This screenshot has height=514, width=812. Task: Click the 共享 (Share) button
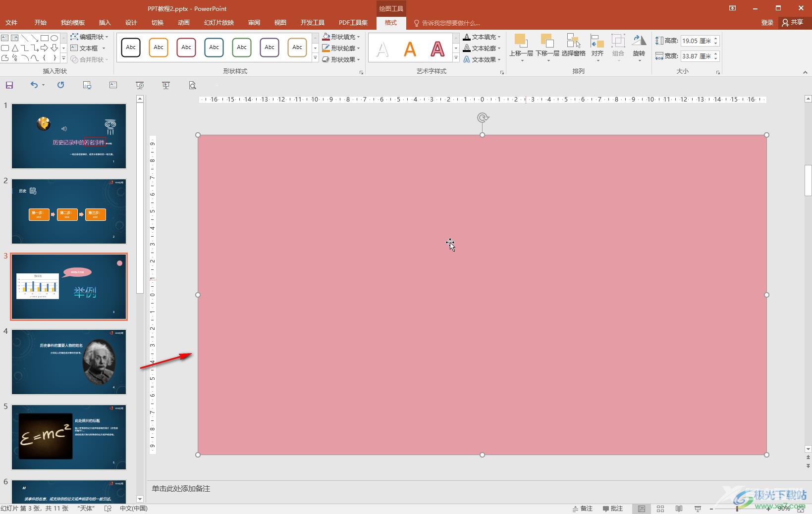pos(793,23)
